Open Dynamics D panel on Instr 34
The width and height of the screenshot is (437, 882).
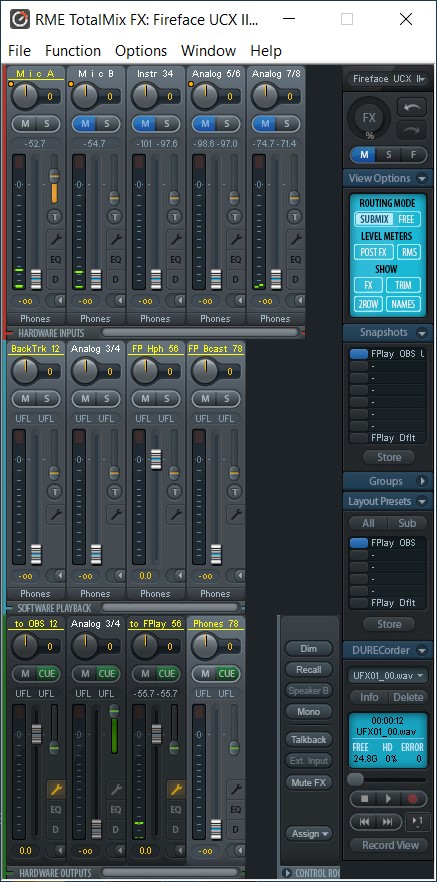click(175, 280)
